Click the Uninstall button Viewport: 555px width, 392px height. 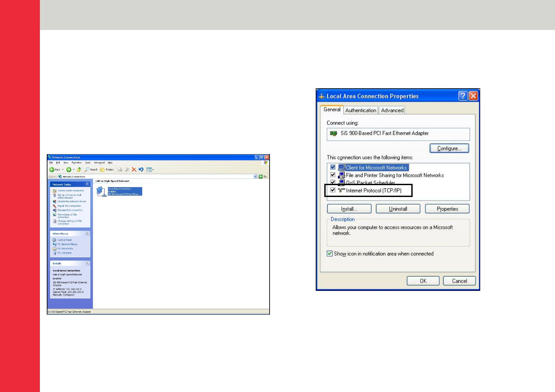click(x=398, y=209)
